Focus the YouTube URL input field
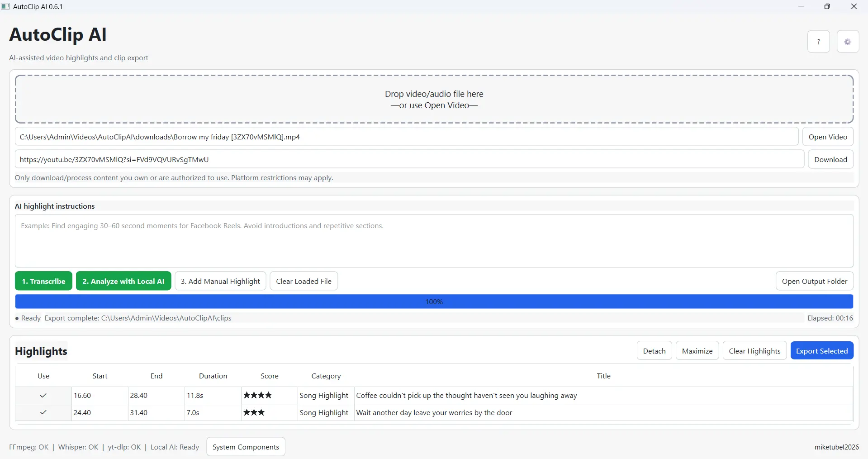The height and width of the screenshot is (459, 868). coord(409,159)
